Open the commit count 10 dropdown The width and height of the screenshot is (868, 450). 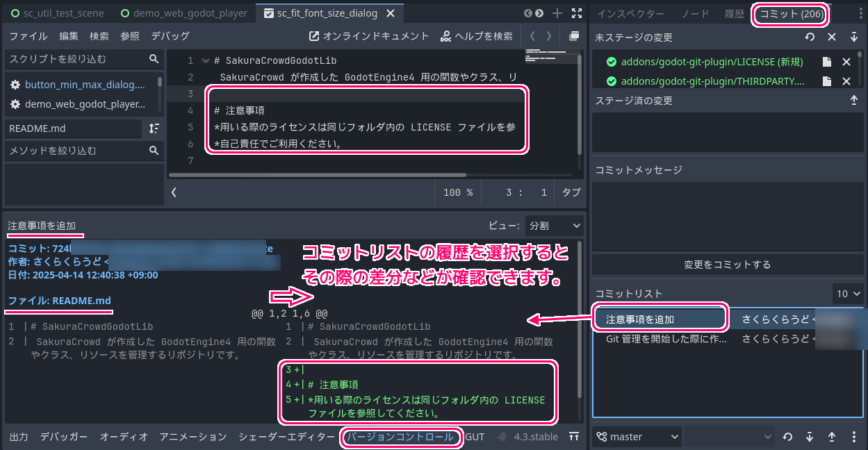(848, 294)
